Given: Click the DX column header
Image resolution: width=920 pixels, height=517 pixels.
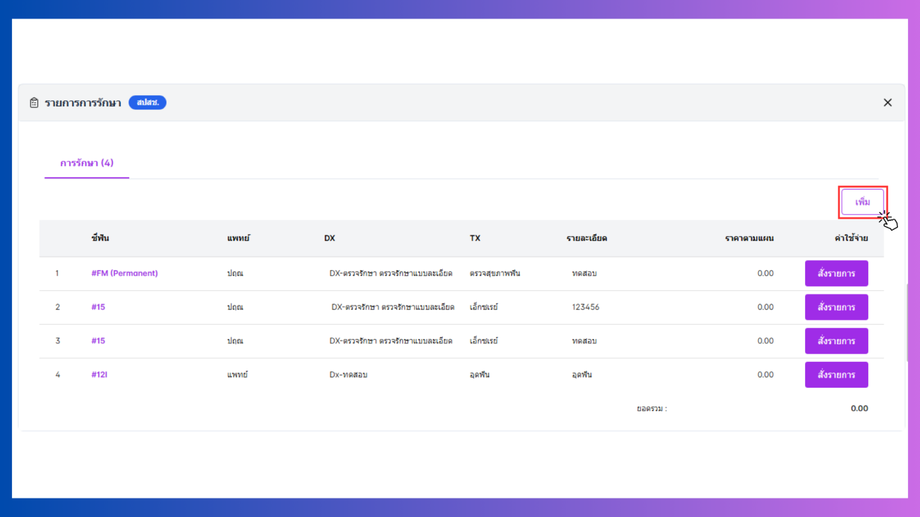Looking at the screenshot, I should pyautogui.click(x=330, y=239).
